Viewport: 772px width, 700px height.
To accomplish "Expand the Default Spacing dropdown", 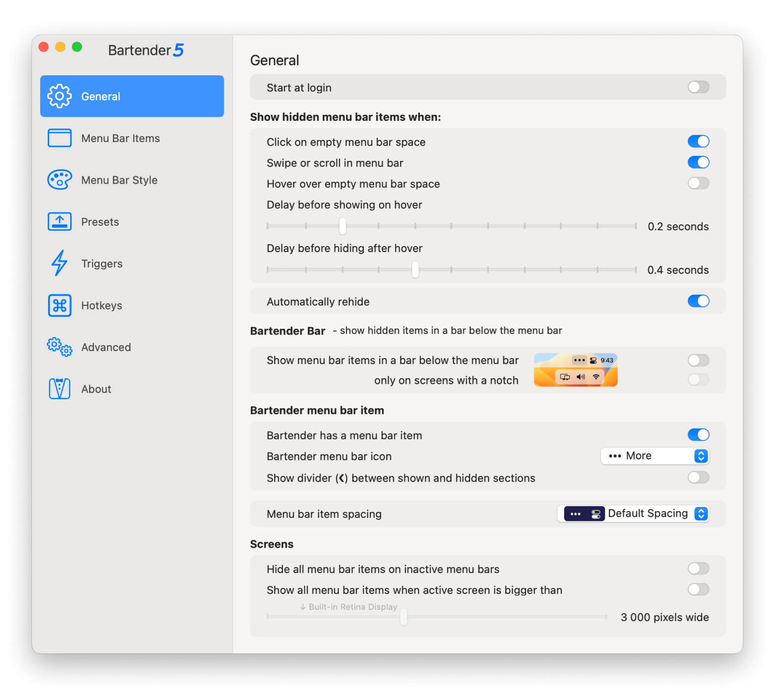I will pyautogui.click(x=633, y=514).
